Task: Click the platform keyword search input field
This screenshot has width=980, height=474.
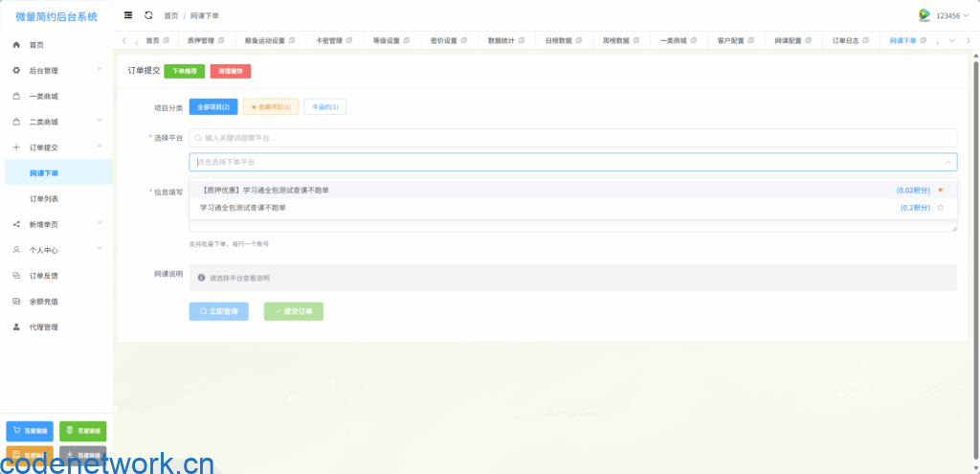Action: [572, 138]
